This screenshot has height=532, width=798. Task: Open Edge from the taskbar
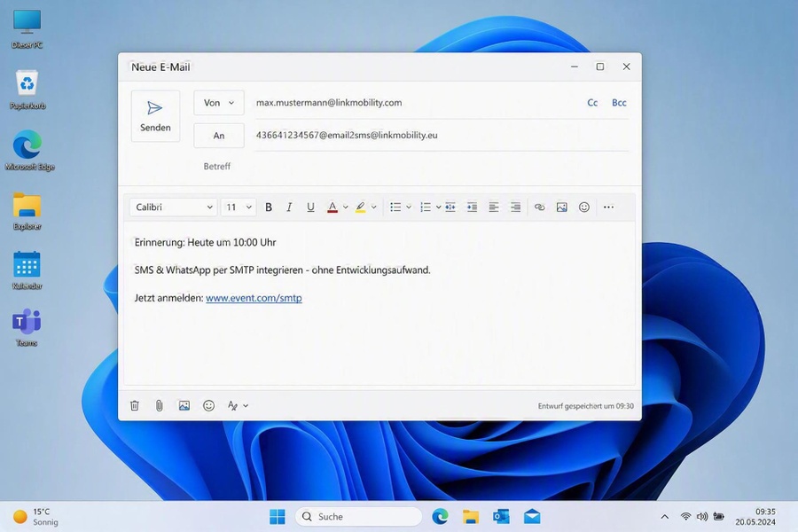tap(440, 517)
